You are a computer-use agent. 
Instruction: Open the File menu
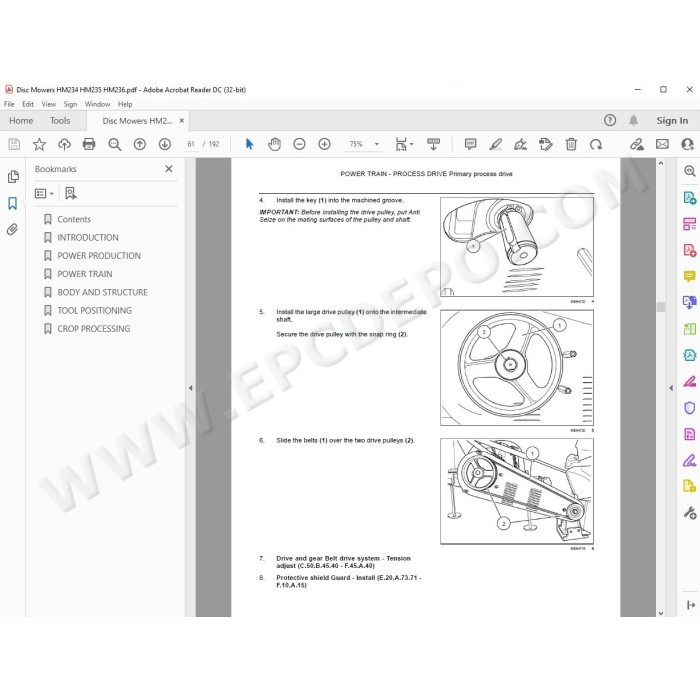(9, 104)
